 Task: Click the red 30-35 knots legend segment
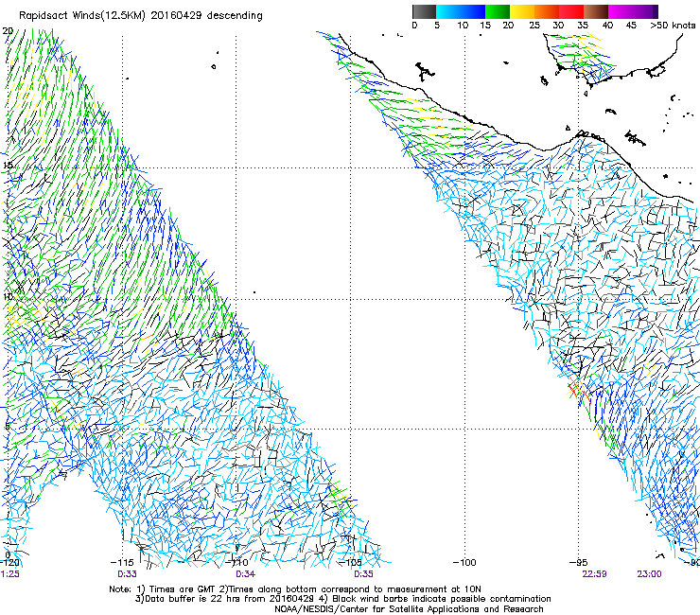[x=571, y=11]
